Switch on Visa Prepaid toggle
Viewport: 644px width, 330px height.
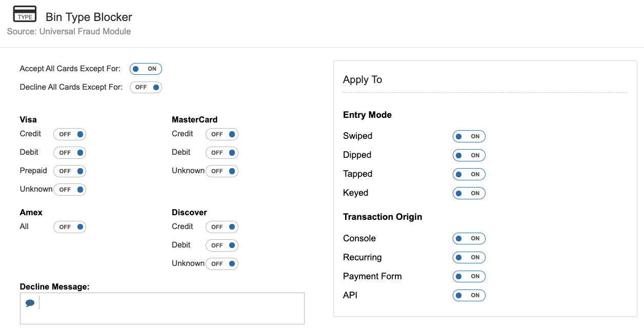[70, 171]
